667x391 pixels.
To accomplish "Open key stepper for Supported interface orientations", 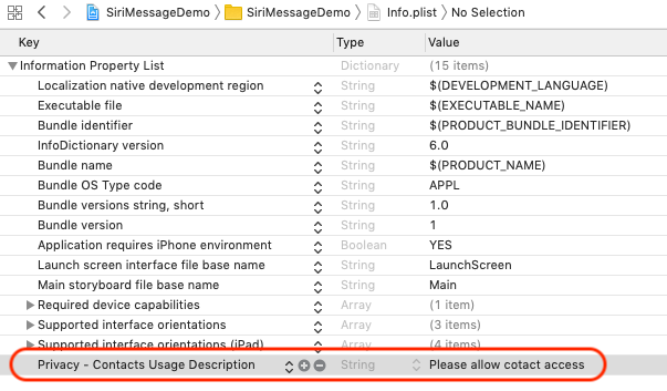I will click(318, 327).
